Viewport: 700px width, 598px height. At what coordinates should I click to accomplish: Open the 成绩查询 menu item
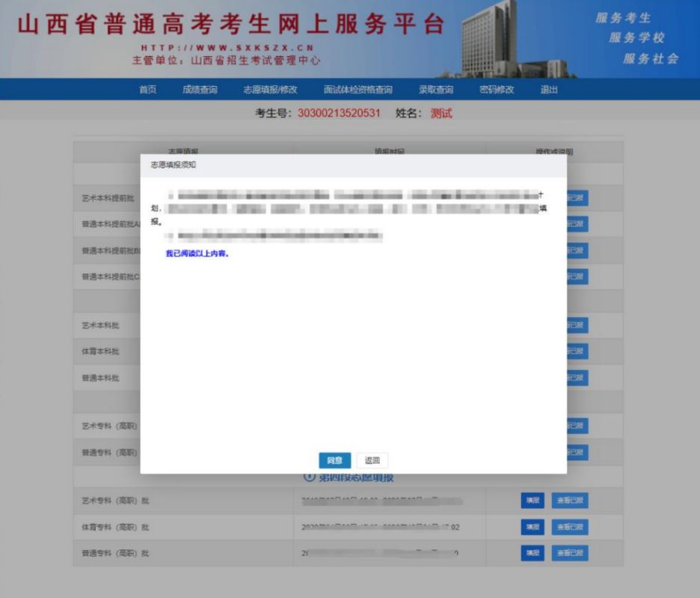200,90
